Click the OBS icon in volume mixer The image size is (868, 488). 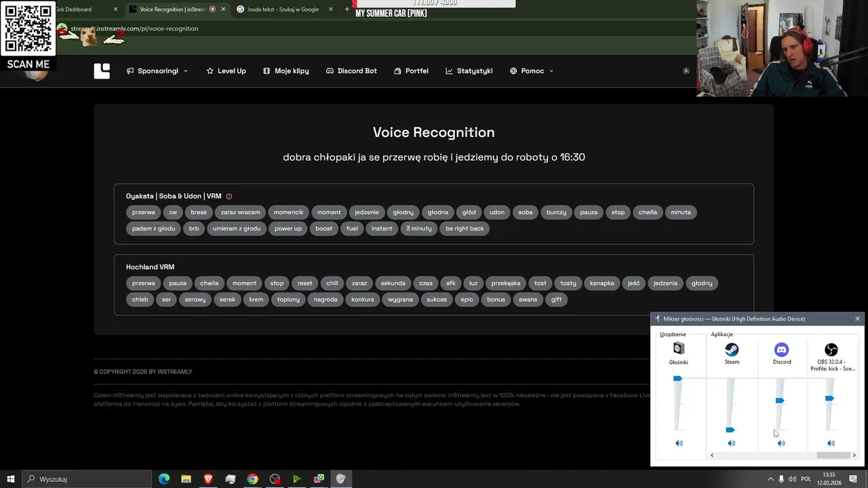(x=831, y=349)
